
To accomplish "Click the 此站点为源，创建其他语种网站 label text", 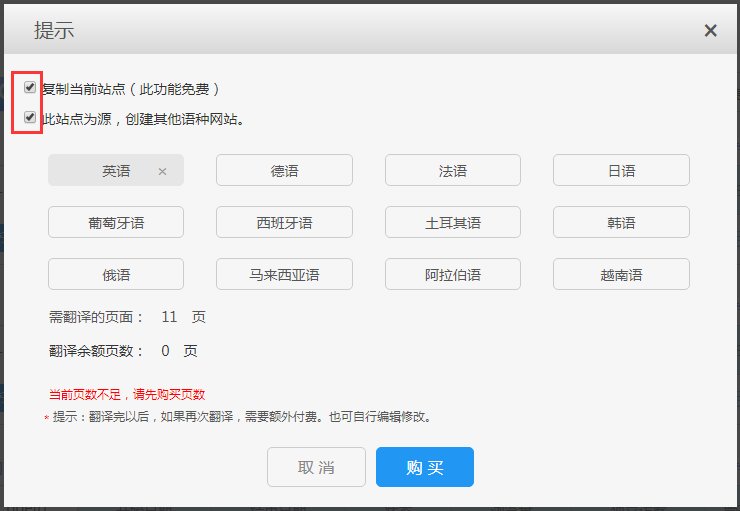I will pyautogui.click(x=143, y=119).
